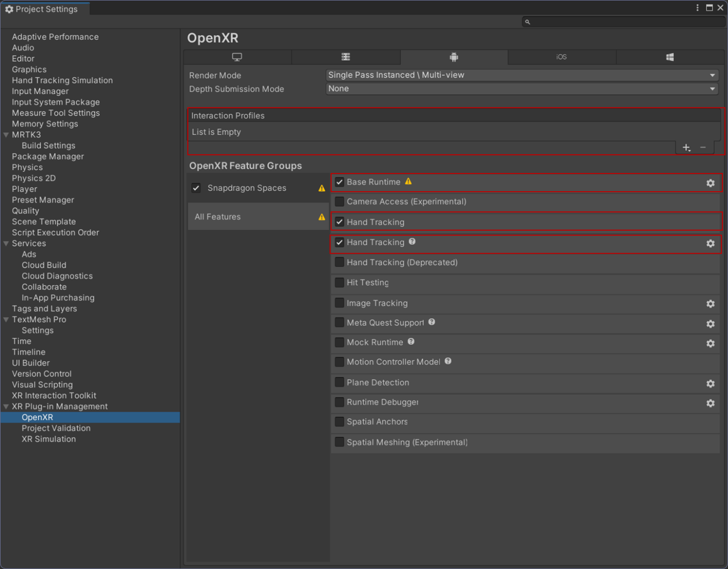728x569 pixels.
Task: Switch to the dedicated server platform tab
Action: tap(346, 57)
